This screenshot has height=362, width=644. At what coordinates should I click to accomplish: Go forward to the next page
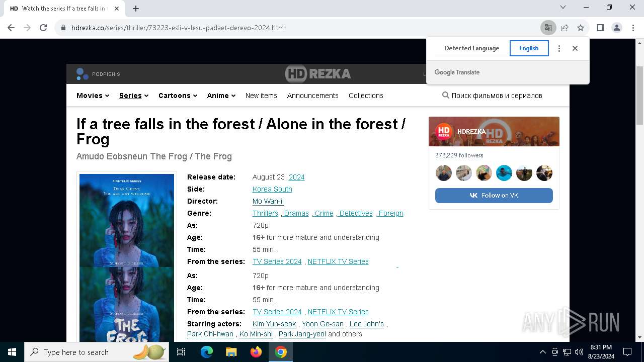pyautogui.click(x=27, y=28)
